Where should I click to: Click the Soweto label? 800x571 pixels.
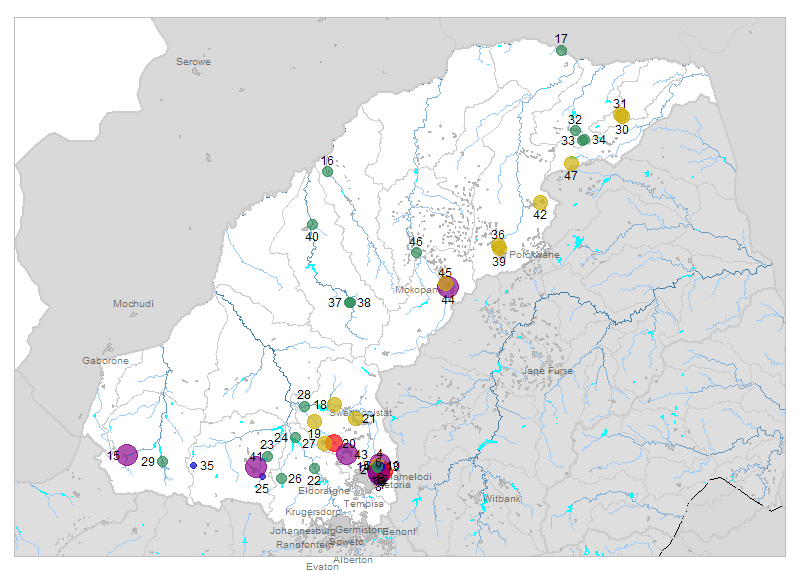(x=346, y=541)
